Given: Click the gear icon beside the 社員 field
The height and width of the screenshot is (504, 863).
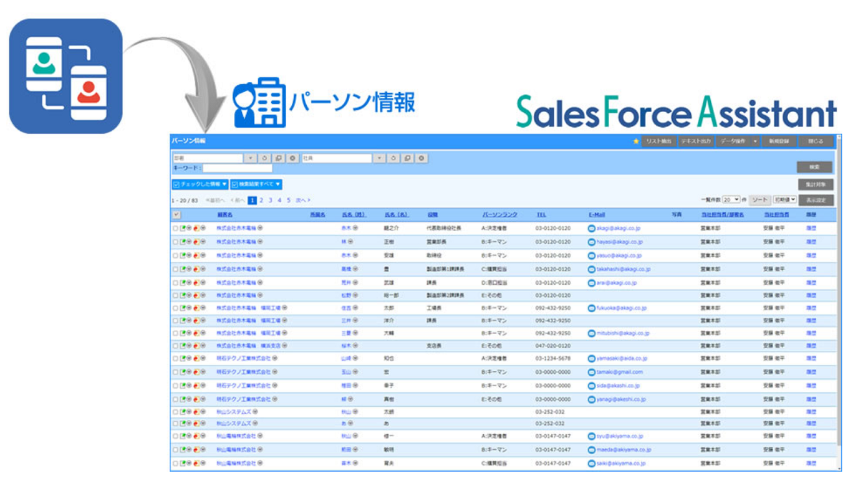Looking at the screenshot, I should coord(422,158).
